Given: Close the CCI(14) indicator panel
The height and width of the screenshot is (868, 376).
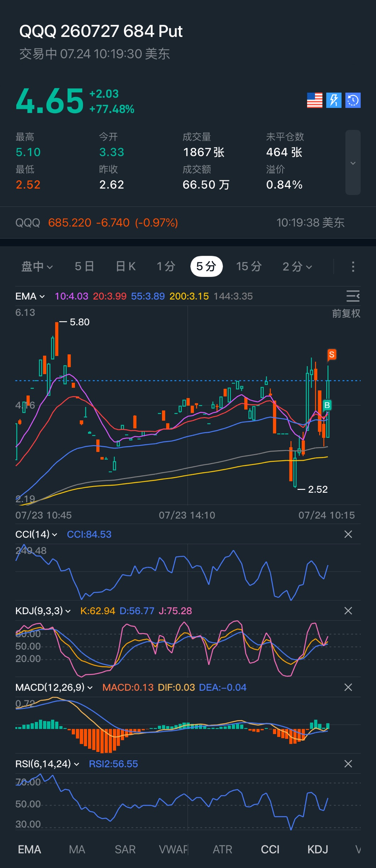Looking at the screenshot, I should (348, 534).
